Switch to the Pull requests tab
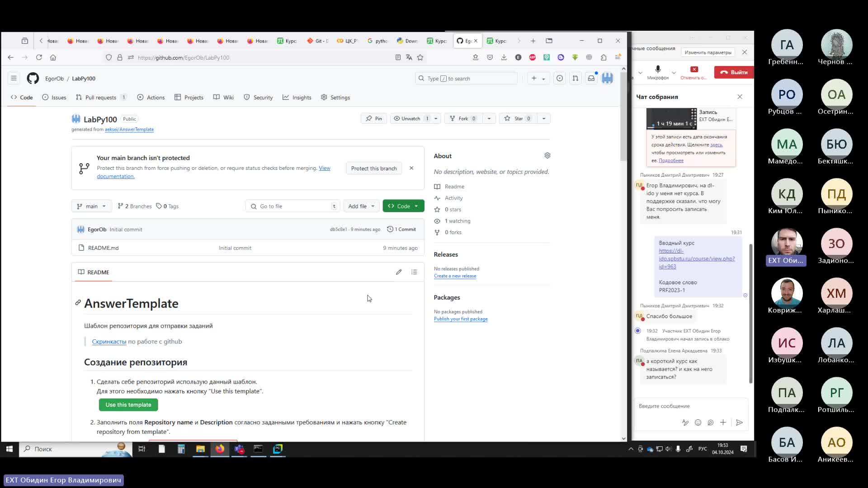Viewport: 868px width, 488px height. (102, 97)
